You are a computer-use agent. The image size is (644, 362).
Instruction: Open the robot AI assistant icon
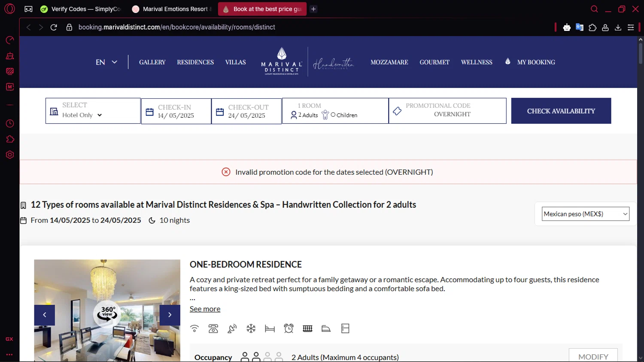click(567, 27)
